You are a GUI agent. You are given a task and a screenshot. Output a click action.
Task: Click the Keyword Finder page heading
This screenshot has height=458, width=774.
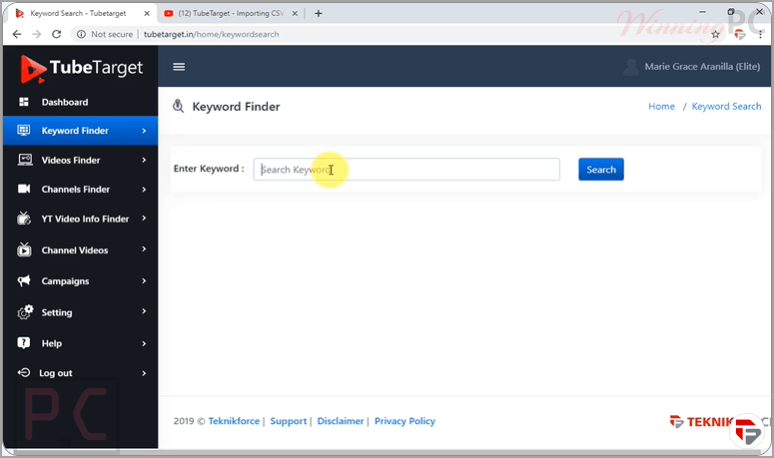click(236, 107)
